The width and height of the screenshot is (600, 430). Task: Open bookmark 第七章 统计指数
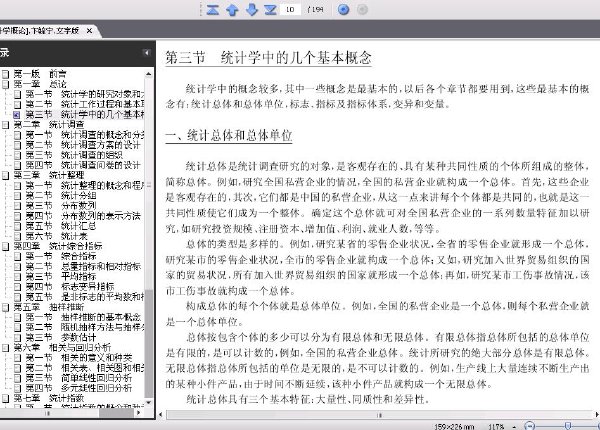pos(49,398)
